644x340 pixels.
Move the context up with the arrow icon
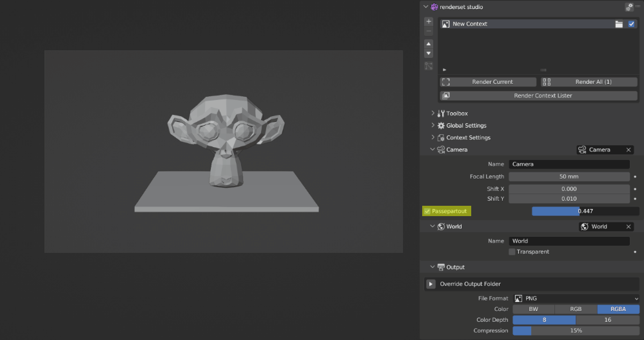(x=429, y=44)
